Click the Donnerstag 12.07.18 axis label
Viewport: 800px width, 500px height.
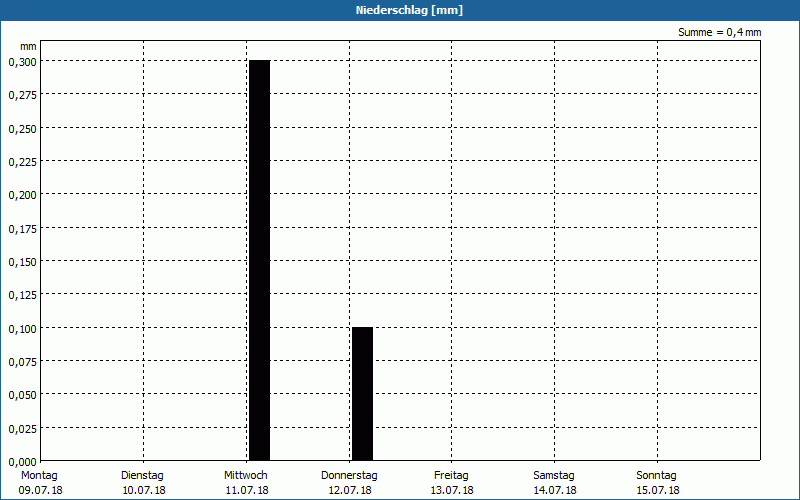(x=349, y=483)
